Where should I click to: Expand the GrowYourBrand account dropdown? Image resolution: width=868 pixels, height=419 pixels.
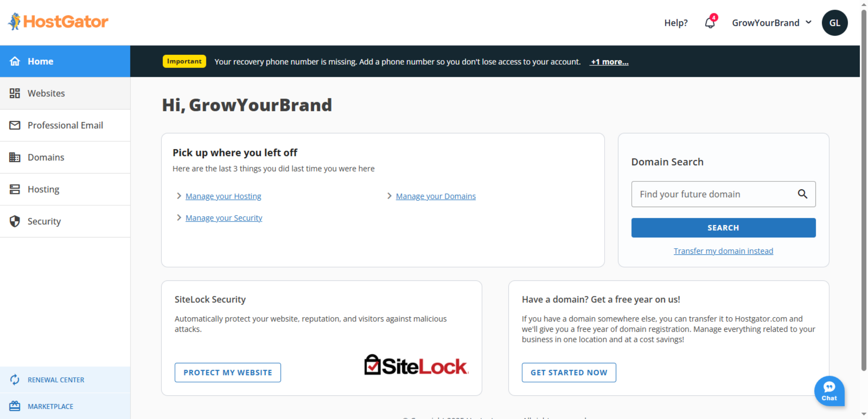pyautogui.click(x=771, y=22)
